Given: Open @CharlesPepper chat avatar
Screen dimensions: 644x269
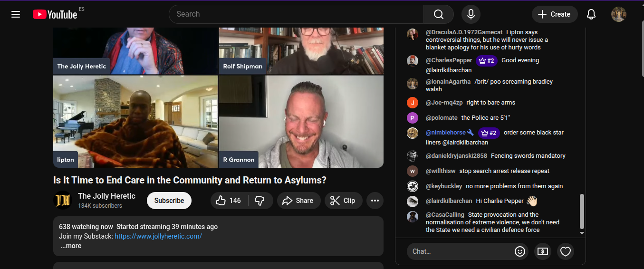Looking at the screenshot, I should pos(413,61).
